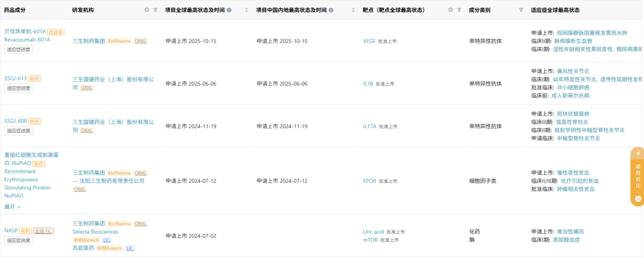
Task: Open drug link NASP
Action: 11,231
